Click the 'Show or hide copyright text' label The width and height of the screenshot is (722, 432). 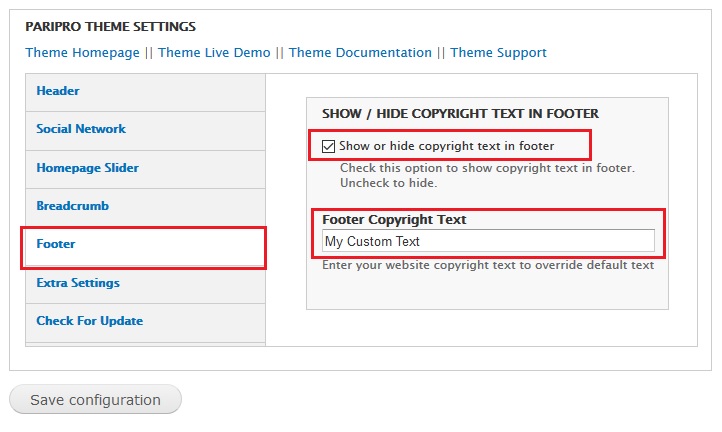tap(446, 146)
